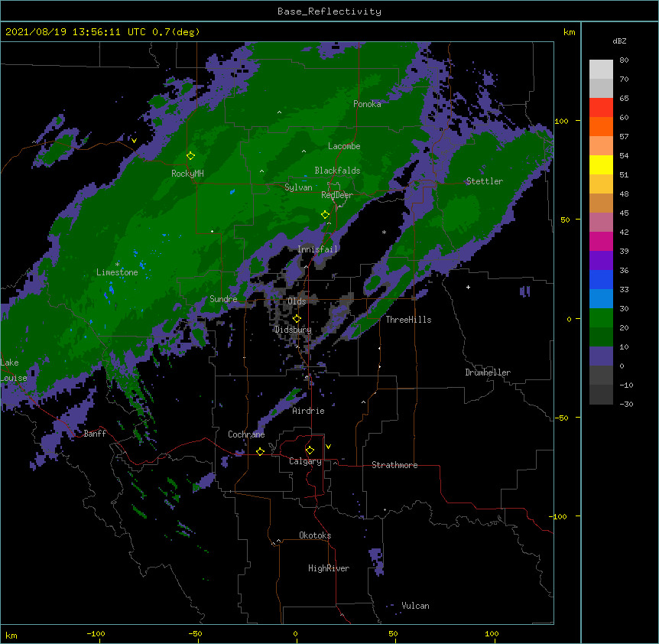
Task: Select the Didsbury label
Action: (x=293, y=330)
